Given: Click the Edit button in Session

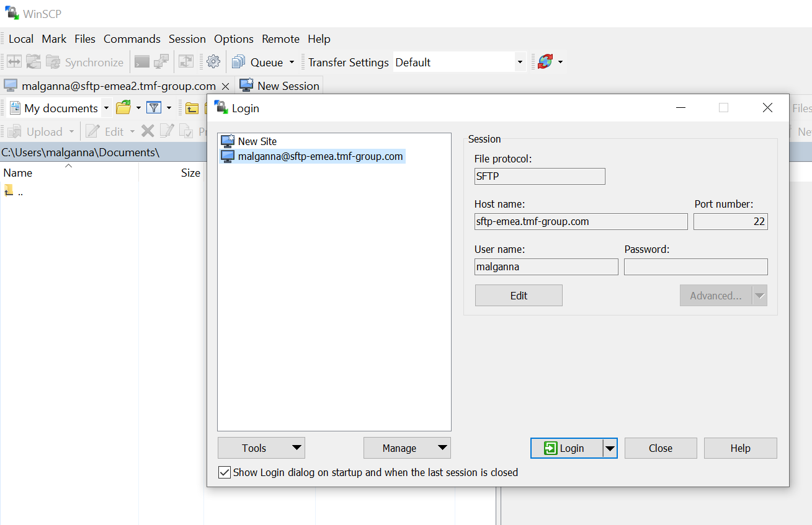Looking at the screenshot, I should (x=519, y=296).
